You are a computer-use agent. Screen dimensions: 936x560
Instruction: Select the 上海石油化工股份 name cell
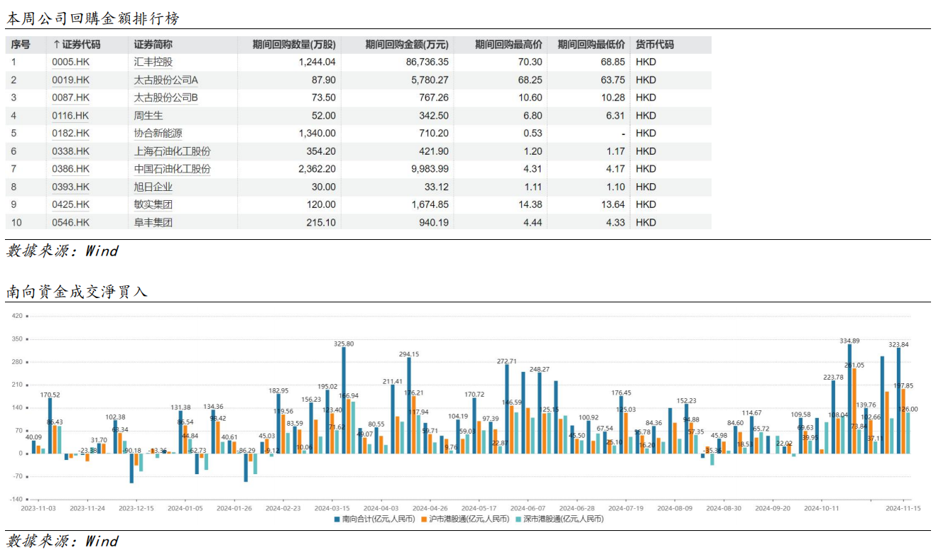coord(173,151)
